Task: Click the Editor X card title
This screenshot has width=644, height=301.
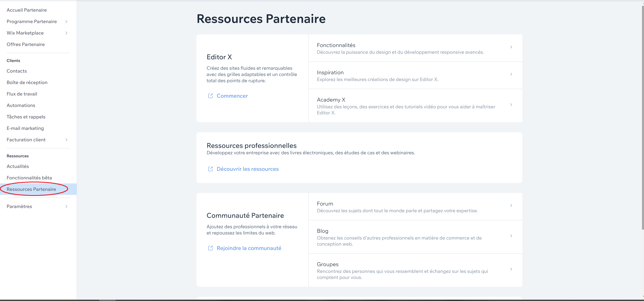Action: click(219, 57)
